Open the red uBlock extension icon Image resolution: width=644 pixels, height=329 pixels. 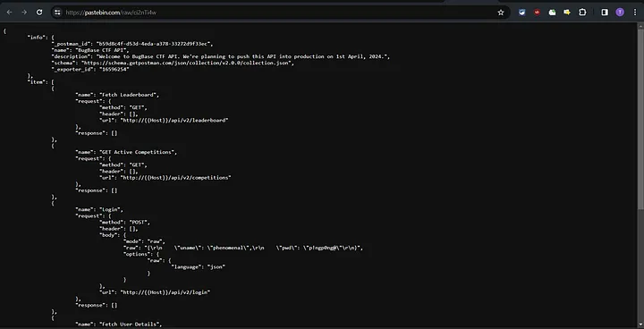point(537,13)
